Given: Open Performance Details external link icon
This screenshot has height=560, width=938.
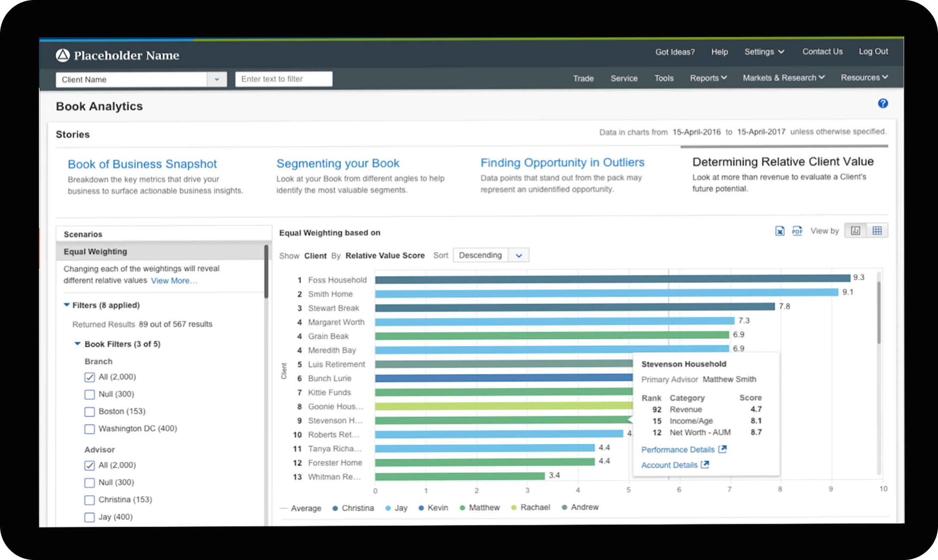Looking at the screenshot, I should [x=722, y=449].
